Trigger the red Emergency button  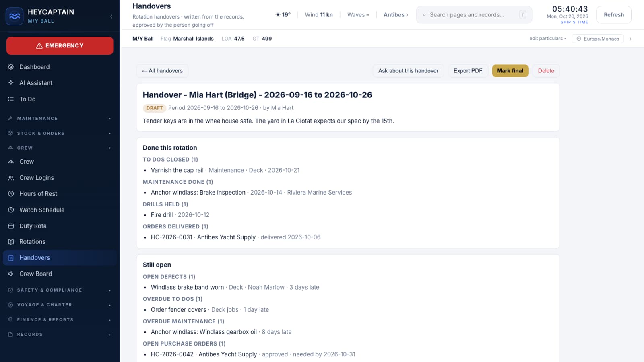60,46
